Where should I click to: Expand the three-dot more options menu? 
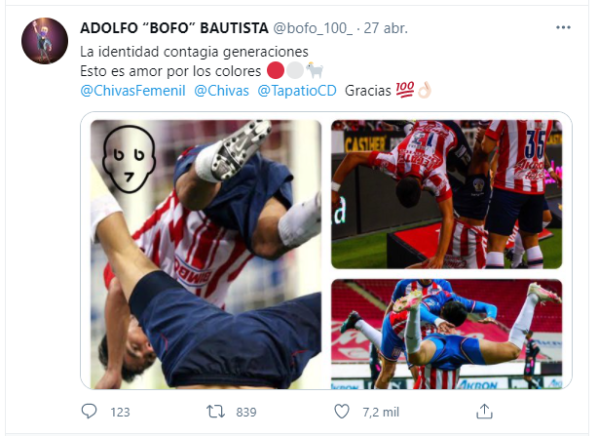coord(563,27)
